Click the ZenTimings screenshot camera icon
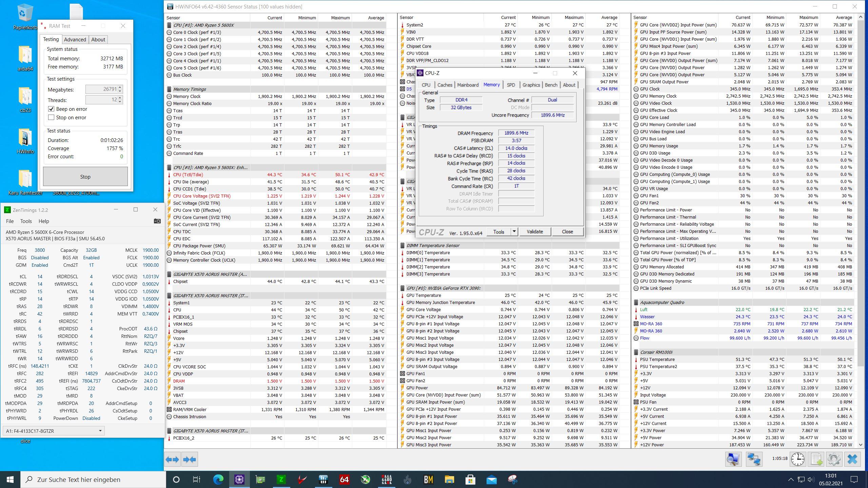The image size is (868, 488). pos(157,221)
